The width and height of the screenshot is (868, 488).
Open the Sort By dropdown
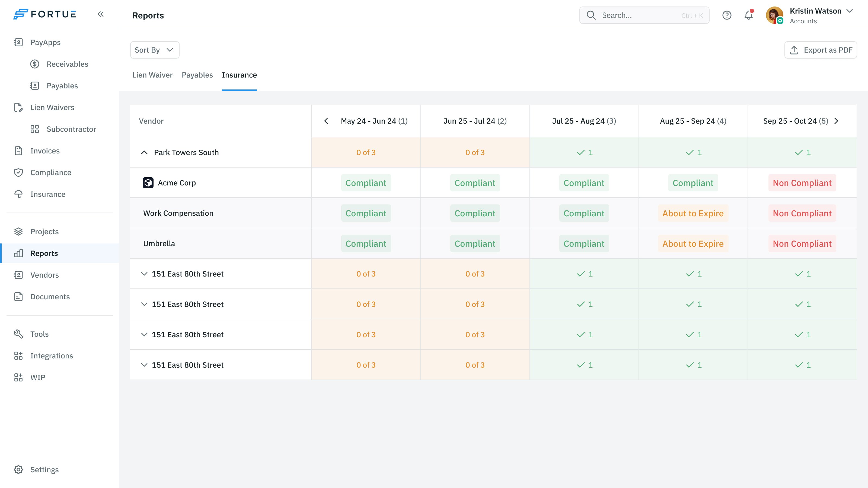click(x=155, y=50)
